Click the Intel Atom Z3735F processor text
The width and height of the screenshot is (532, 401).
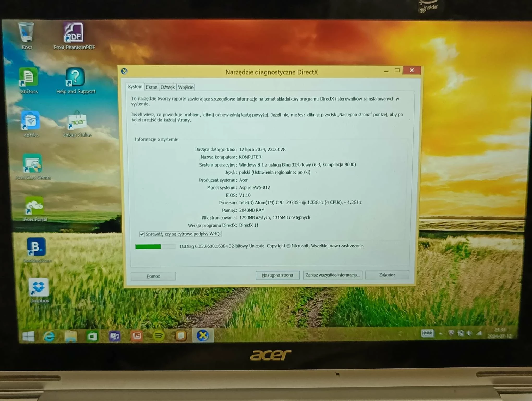pyautogui.click(x=300, y=203)
